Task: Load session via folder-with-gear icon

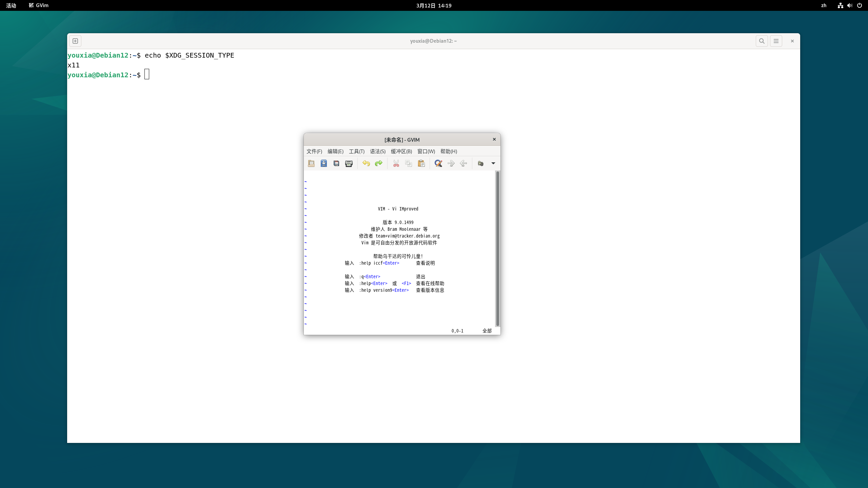Action: pyautogui.click(x=480, y=163)
